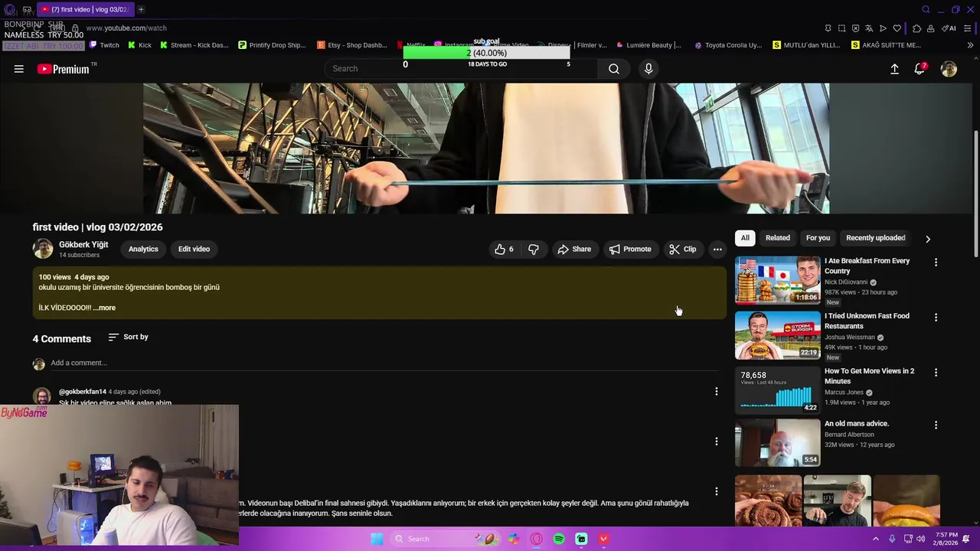Open Spotify from the taskbar
This screenshot has height=551, width=980.
click(559, 539)
